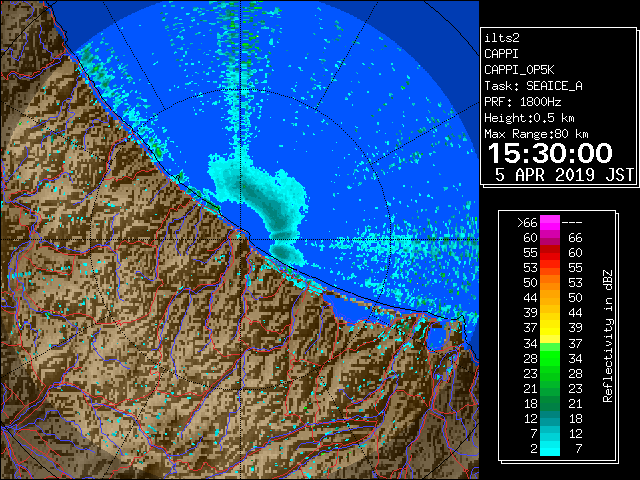Click the 'Reflectivity in dBZ' axis label
Screen dimensions: 640x480
[x=608, y=336]
